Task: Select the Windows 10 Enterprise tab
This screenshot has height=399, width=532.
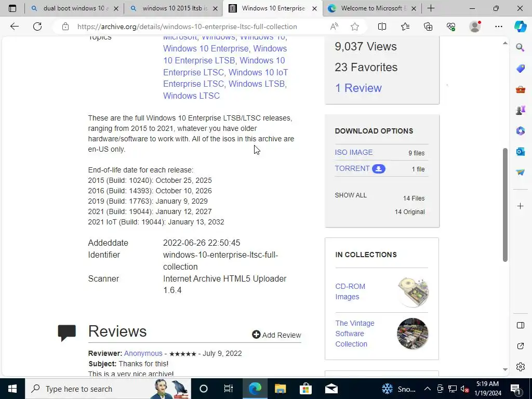Action: click(273, 8)
